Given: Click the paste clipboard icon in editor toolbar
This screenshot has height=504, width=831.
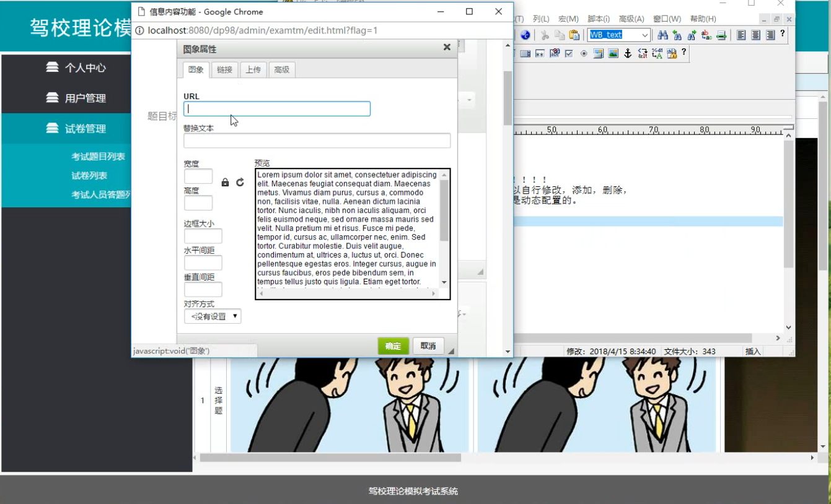Looking at the screenshot, I should (574, 35).
